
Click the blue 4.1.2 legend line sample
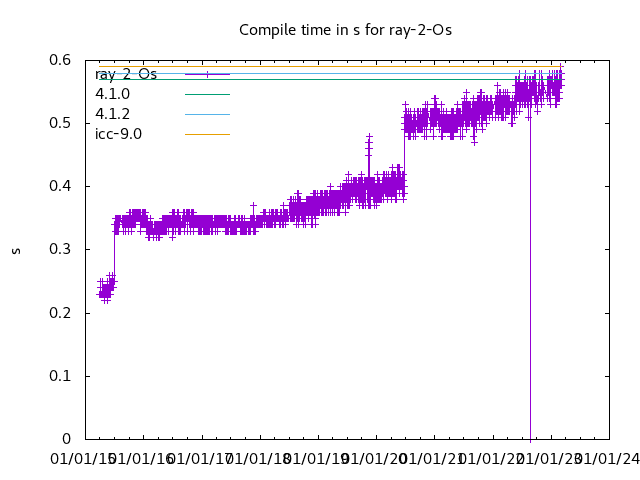[207, 114]
